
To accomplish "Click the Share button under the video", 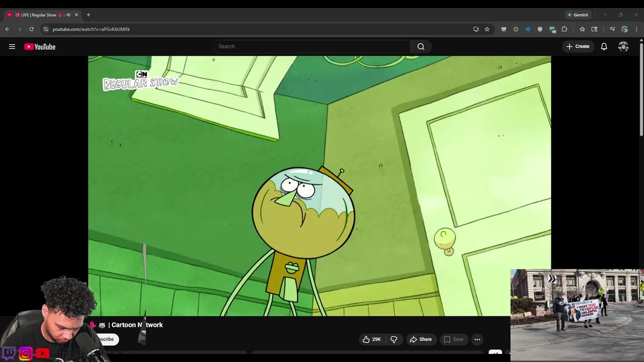I will pyautogui.click(x=421, y=339).
